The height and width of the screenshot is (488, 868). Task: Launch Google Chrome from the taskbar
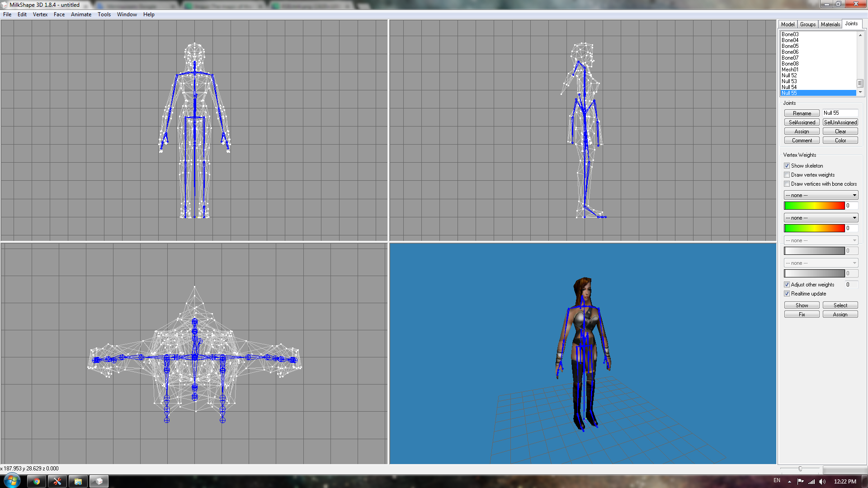pos(37,481)
